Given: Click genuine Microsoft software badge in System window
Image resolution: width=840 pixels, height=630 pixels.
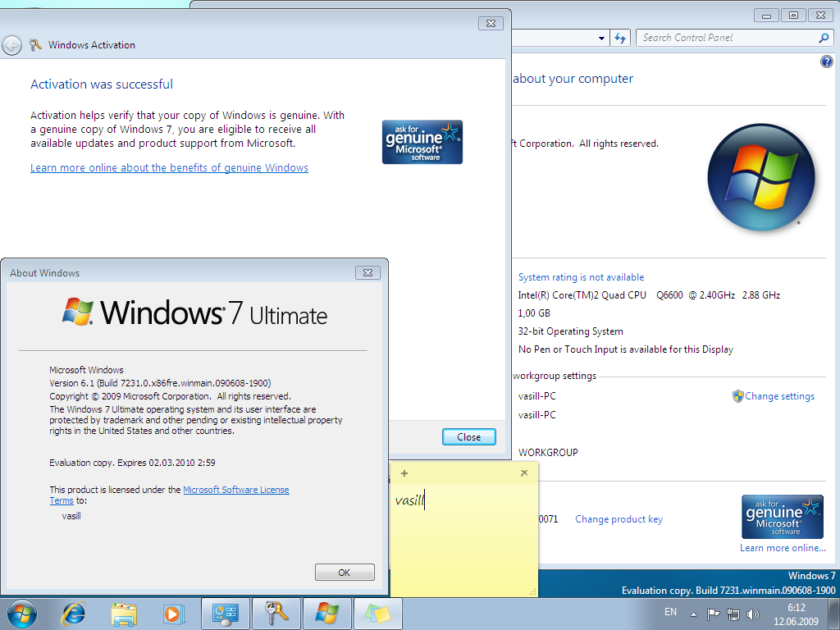Looking at the screenshot, I should tap(782, 517).
